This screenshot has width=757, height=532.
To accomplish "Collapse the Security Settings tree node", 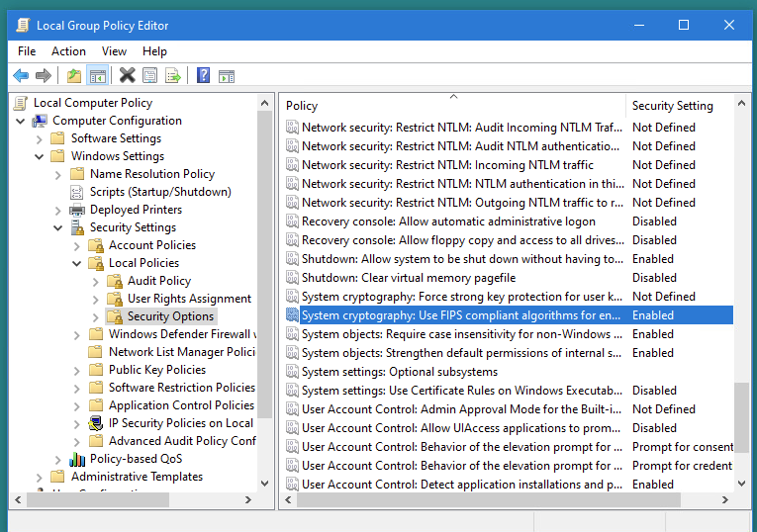I will coord(58,227).
